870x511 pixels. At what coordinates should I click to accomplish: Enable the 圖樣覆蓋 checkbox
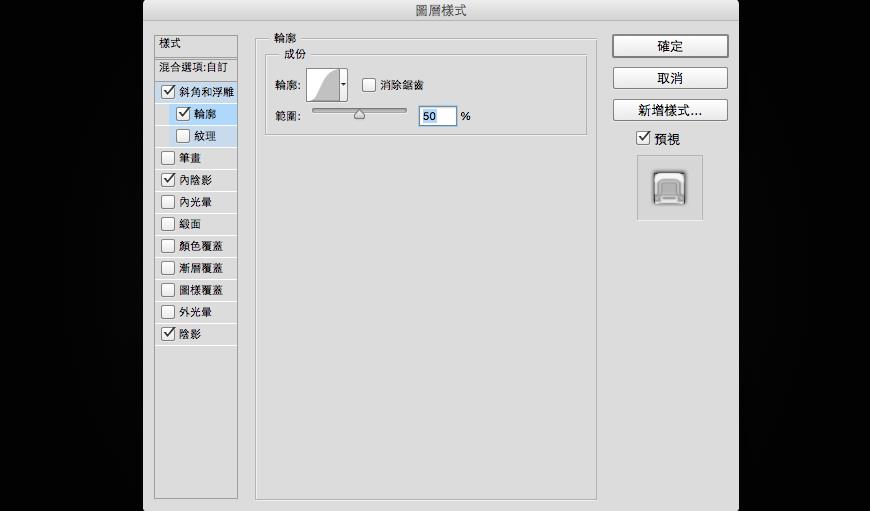point(168,290)
